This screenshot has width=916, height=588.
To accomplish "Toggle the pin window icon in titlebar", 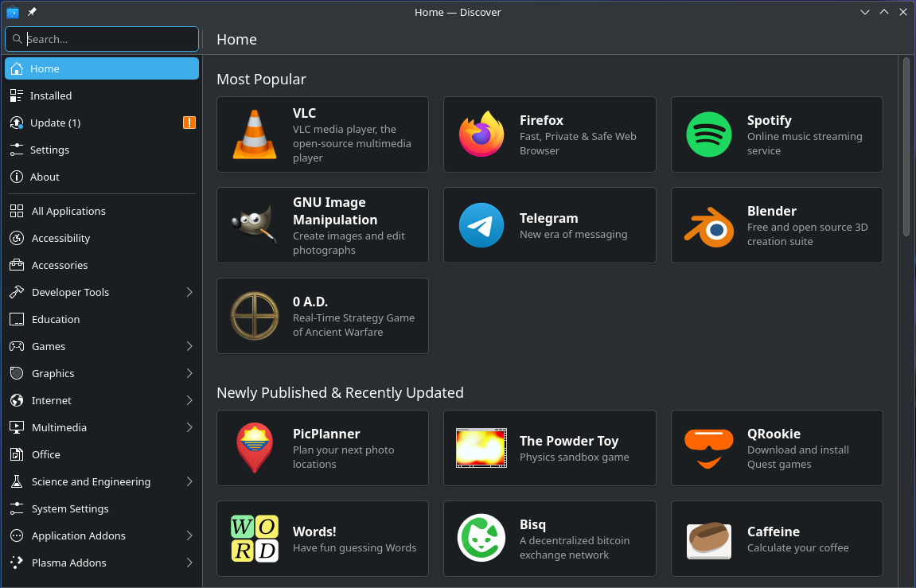I will tap(32, 12).
